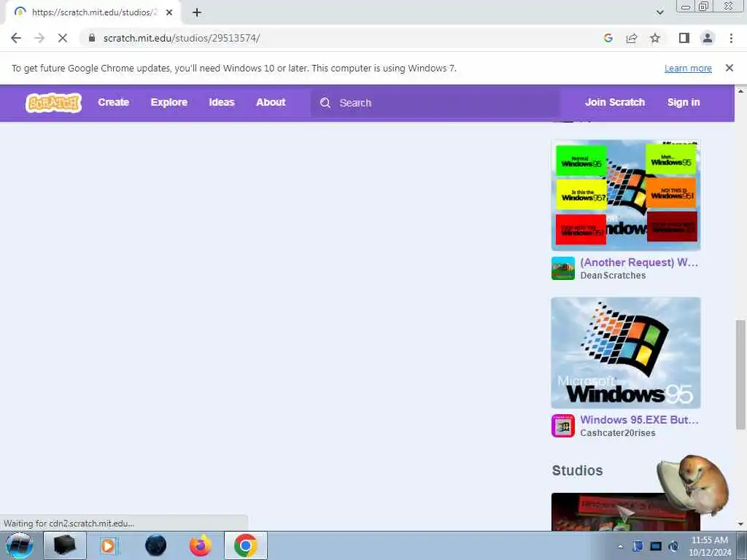Open the Windows Start menu
This screenshot has height=560, width=747.
[x=20, y=545]
